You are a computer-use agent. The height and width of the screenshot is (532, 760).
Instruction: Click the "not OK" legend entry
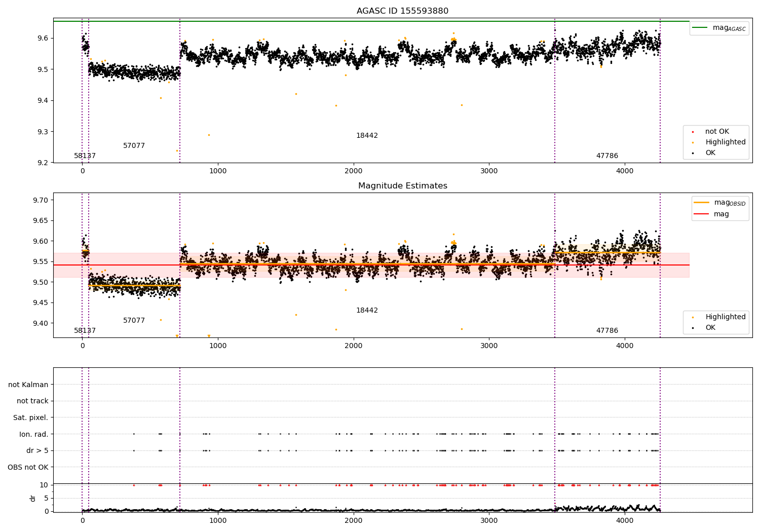coord(717,132)
